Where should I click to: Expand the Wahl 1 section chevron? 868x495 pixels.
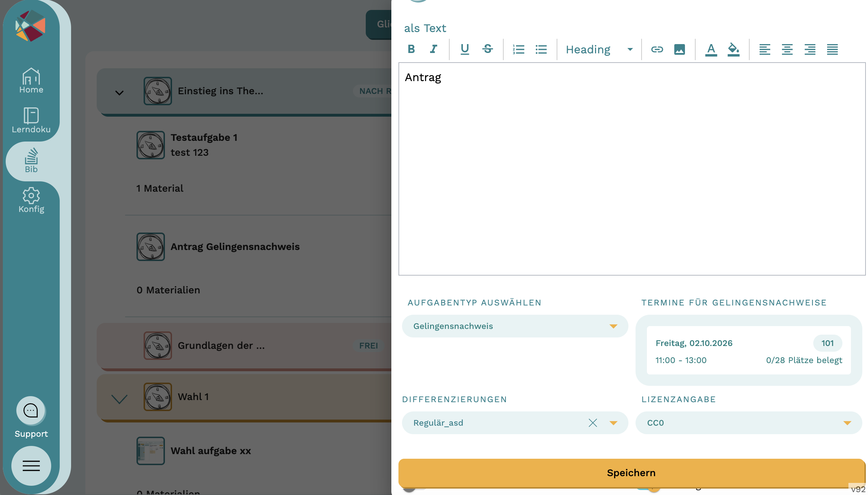(119, 399)
